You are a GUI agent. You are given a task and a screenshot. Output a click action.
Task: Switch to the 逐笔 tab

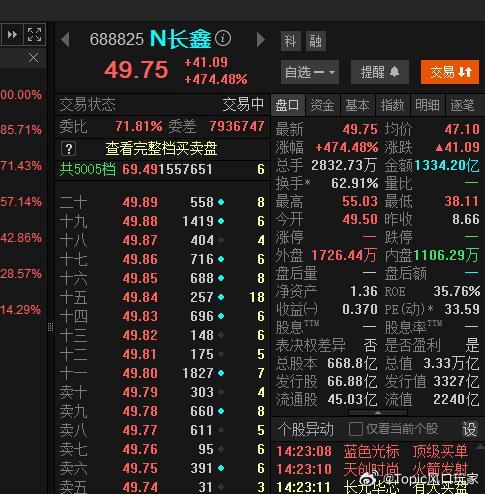[x=463, y=105]
